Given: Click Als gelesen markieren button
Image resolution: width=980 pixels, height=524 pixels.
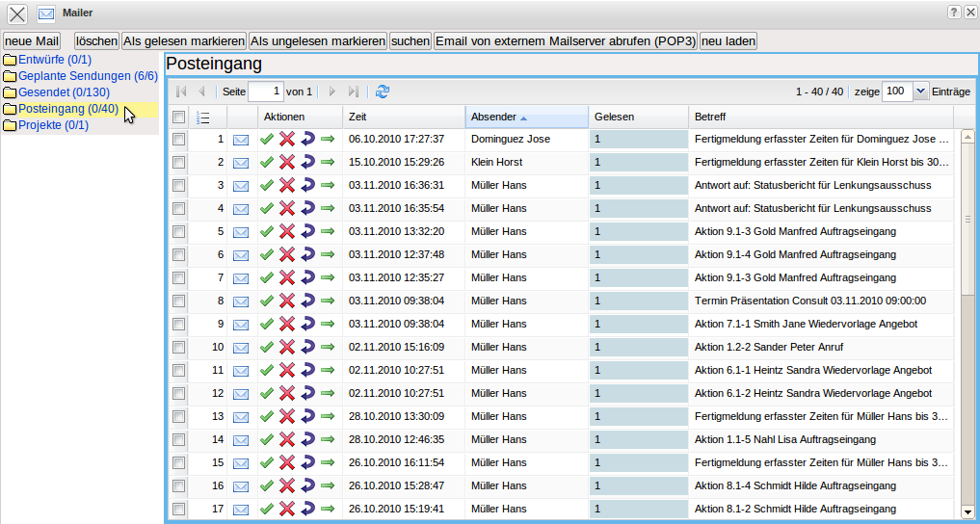Looking at the screenshot, I should pos(183,41).
